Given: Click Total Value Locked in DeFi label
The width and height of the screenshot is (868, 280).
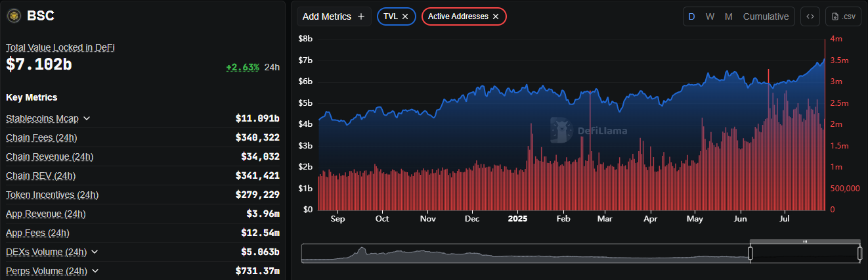Looking at the screenshot, I should point(60,47).
